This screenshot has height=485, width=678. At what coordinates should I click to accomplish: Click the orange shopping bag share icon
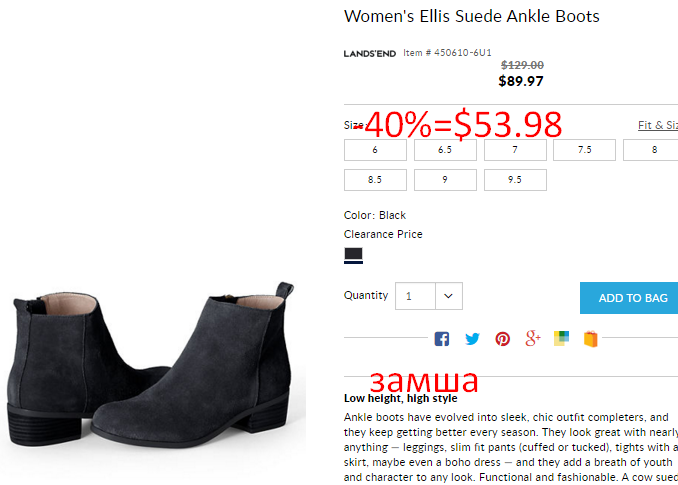coord(591,339)
